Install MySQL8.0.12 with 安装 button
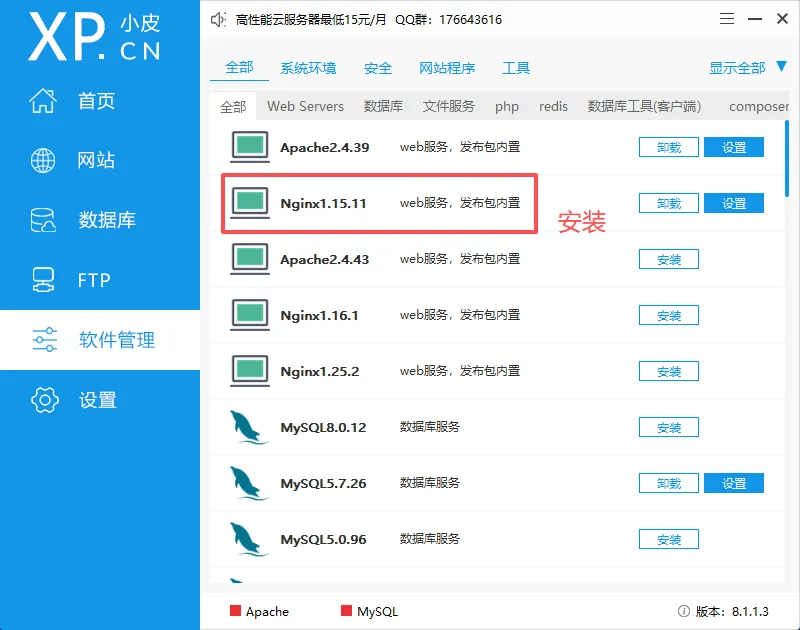The height and width of the screenshot is (630, 800). (x=669, y=427)
